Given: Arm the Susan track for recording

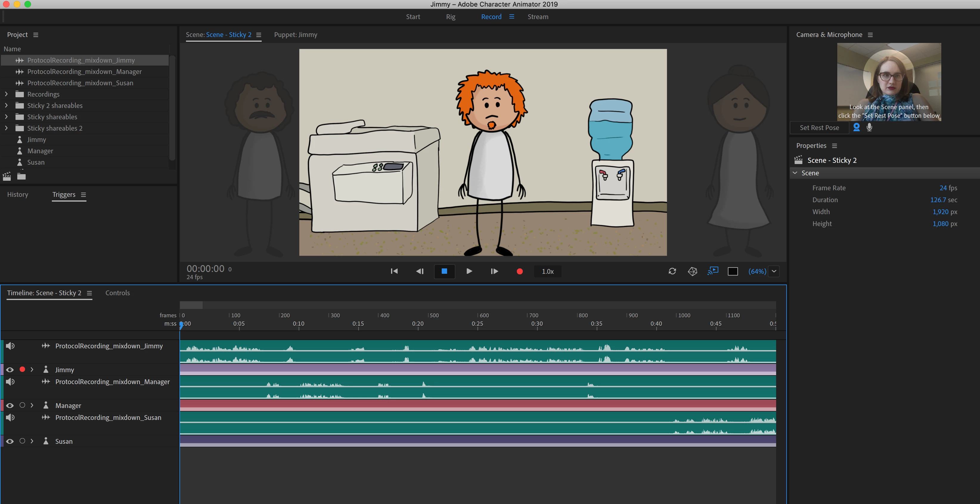Looking at the screenshot, I should [x=22, y=441].
